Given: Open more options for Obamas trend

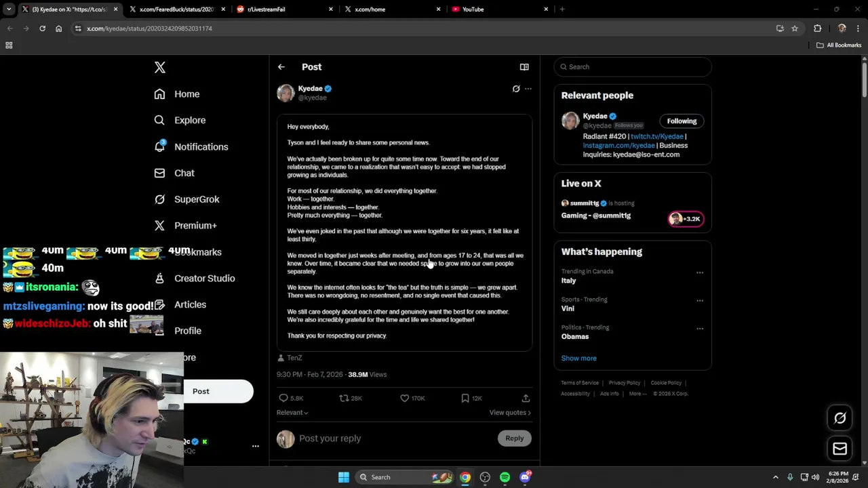Looking at the screenshot, I should point(700,328).
